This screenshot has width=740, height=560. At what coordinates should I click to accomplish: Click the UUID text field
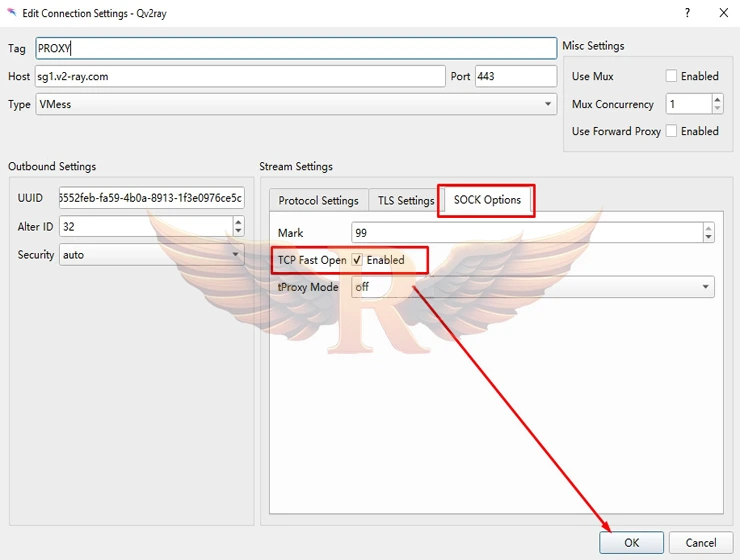[151, 198]
